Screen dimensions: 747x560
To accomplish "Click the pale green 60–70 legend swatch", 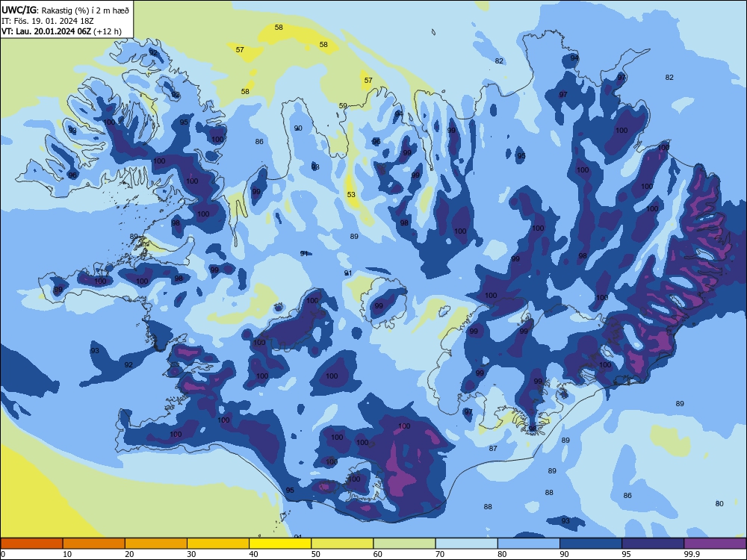I will [404, 544].
